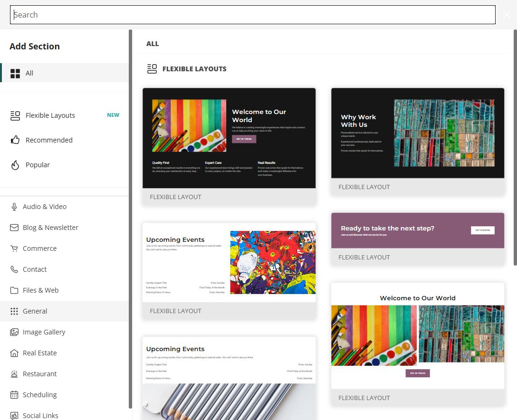Click Get Started button in purple banner preview
The image size is (517, 420).
point(483,230)
